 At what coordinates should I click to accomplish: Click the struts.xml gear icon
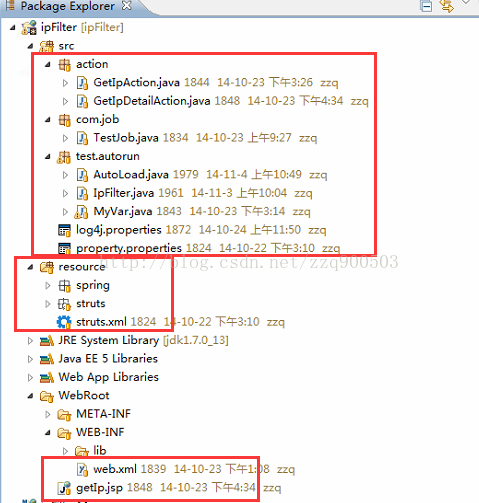coord(64,322)
